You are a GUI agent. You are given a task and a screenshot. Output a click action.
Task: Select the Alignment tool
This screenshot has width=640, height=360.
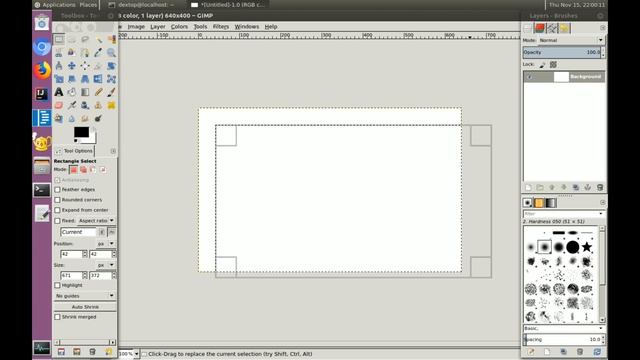coord(85,66)
